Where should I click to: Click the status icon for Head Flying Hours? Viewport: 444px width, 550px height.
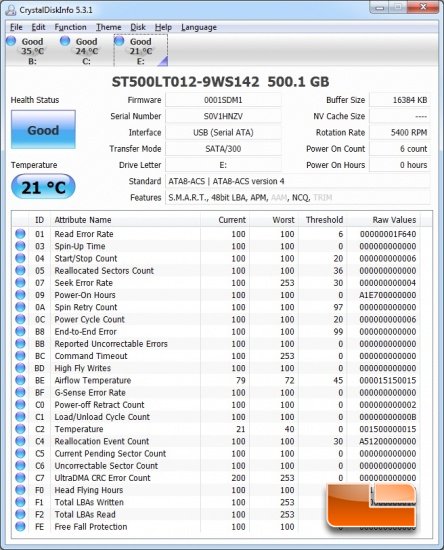click(20, 490)
